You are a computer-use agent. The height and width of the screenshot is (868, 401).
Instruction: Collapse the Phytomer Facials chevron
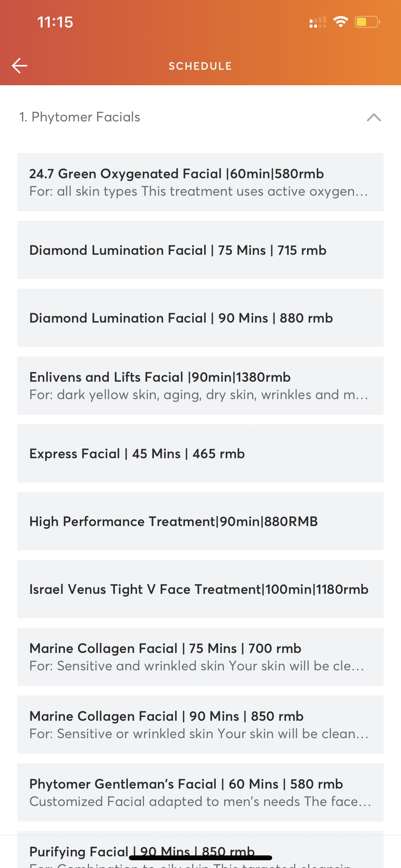(374, 117)
